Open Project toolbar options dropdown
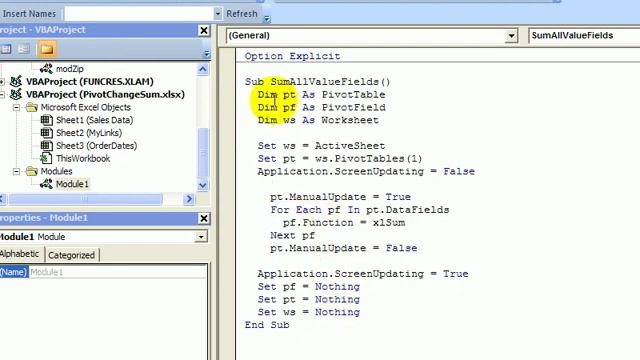 [x=207, y=53]
